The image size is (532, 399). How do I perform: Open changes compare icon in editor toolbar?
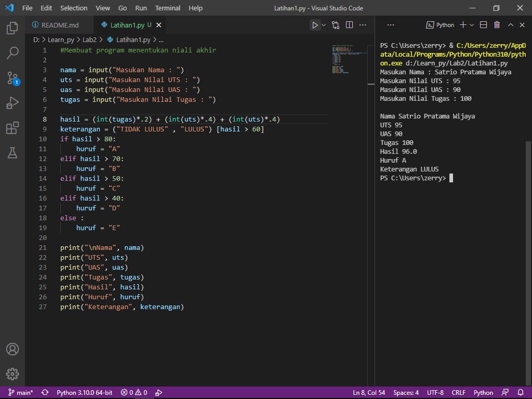336,25
